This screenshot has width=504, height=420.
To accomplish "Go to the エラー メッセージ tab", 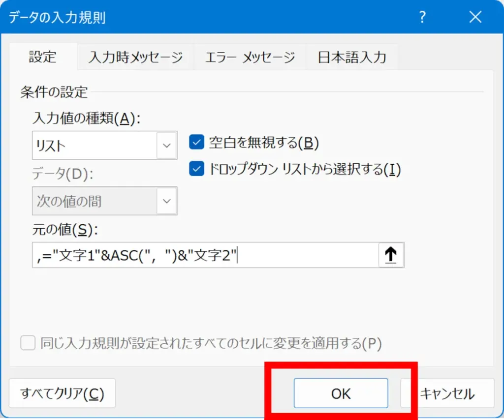I will [x=250, y=57].
